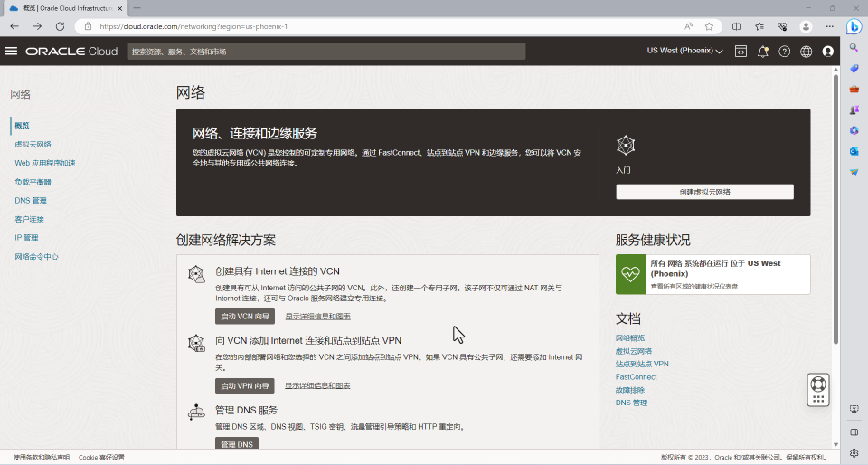Open the sidebar settings gear icon

tap(854, 453)
